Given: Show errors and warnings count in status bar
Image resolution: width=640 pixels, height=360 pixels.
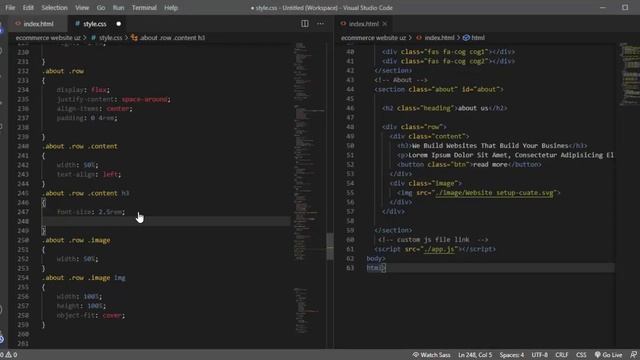Looking at the screenshot, I should coord(9,355).
